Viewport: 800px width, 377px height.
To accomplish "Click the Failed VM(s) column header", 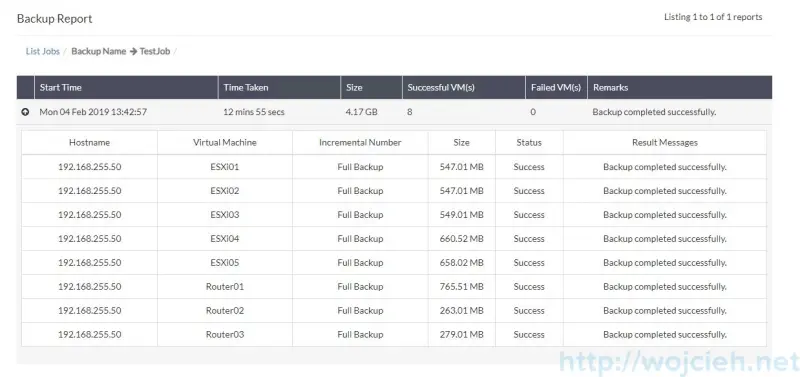I will coord(556,87).
